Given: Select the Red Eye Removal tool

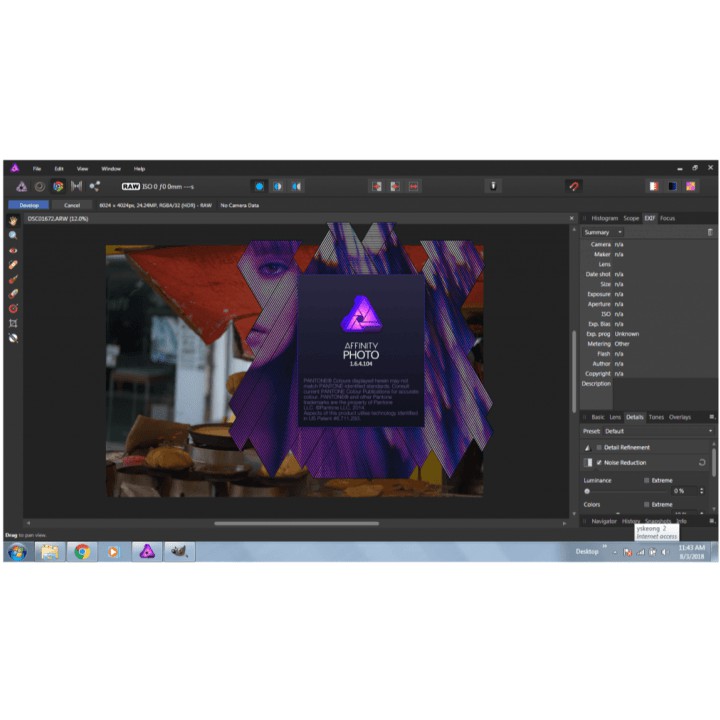Looking at the screenshot, I should pos(13,250).
